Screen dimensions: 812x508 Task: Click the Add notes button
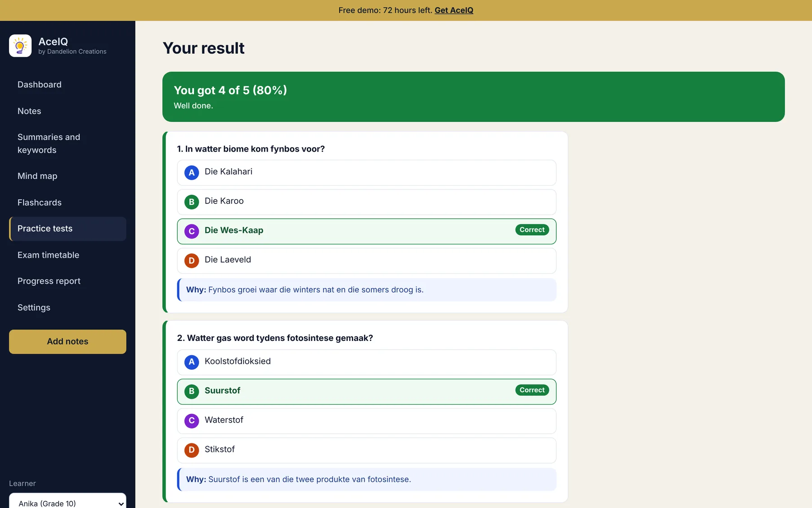pos(68,341)
